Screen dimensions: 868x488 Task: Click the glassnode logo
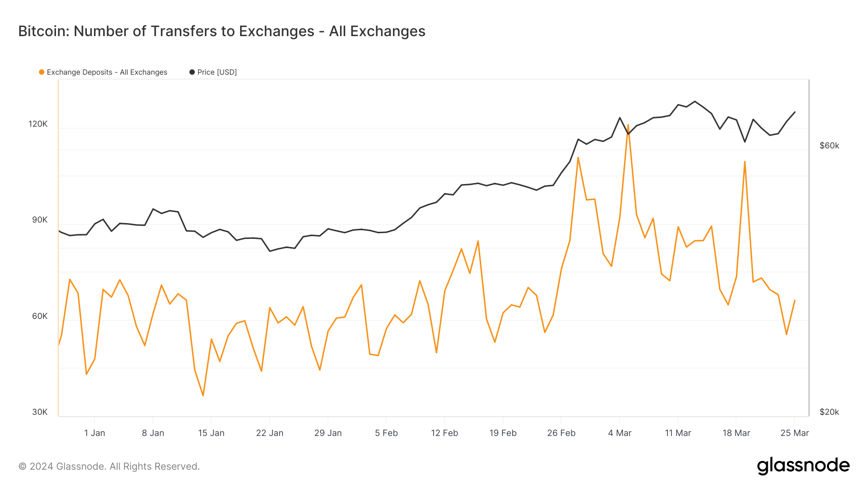pyautogui.click(x=803, y=466)
